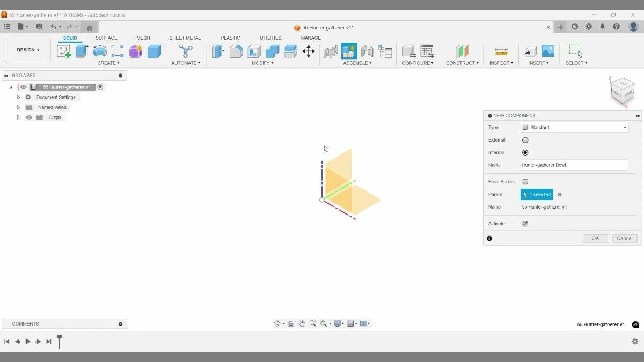The width and height of the screenshot is (644, 362).
Task: Uncheck the Activate checkbox
Action: pyautogui.click(x=525, y=224)
